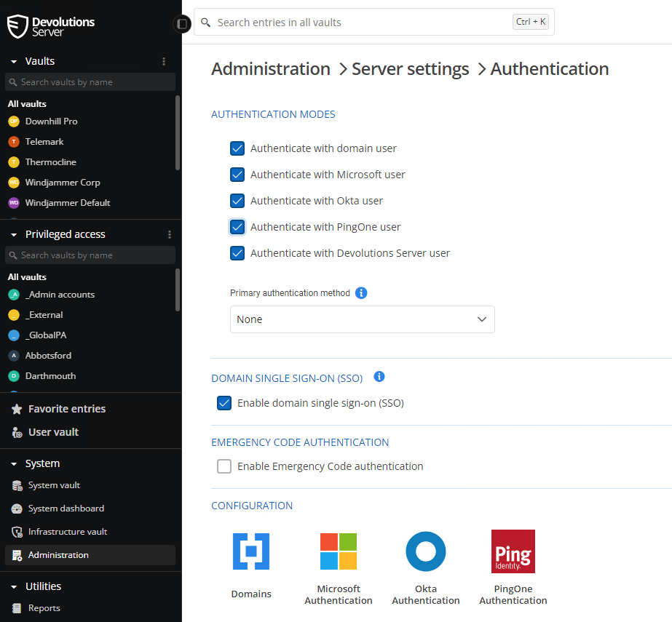Screen dimensions: 672x622
Task: Click the Darthmouth vault icon
Action: (14, 375)
